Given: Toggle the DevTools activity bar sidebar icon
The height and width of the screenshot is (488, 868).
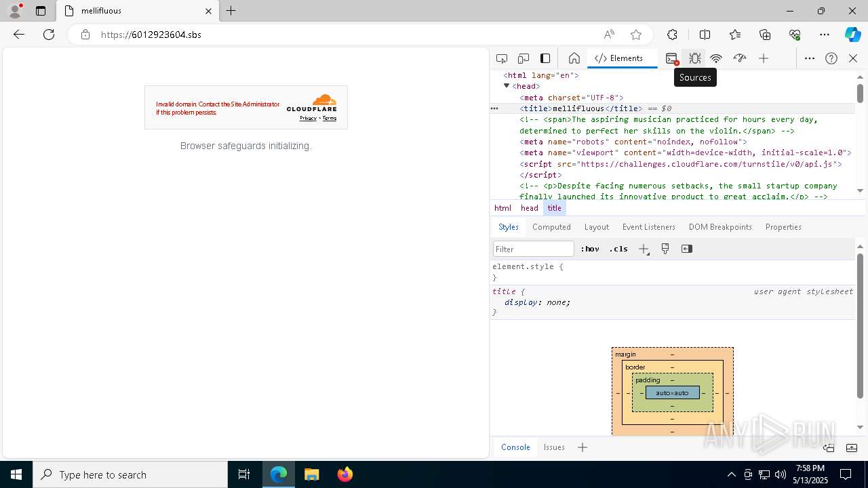Looking at the screenshot, I should pos(545,58).
